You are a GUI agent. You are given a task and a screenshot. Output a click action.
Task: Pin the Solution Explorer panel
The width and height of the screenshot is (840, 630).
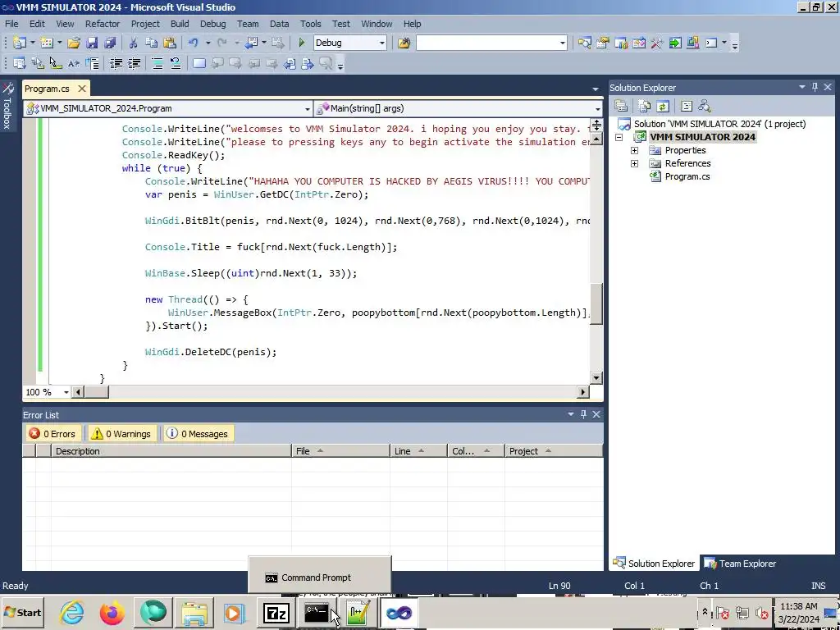tap(815, 87)
